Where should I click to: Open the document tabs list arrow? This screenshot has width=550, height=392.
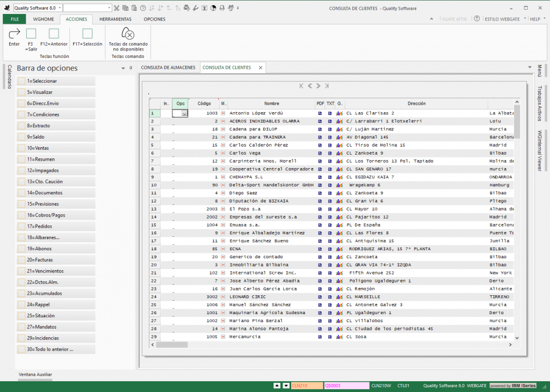point(530,67)
